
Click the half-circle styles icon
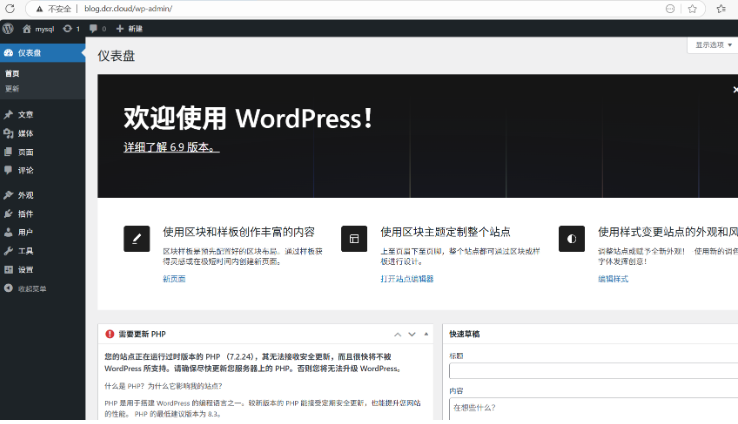571,239
